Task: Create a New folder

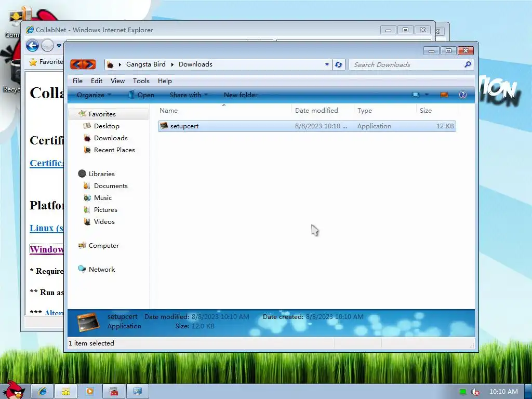Action: pyautogui.click(x=241, y=95)
